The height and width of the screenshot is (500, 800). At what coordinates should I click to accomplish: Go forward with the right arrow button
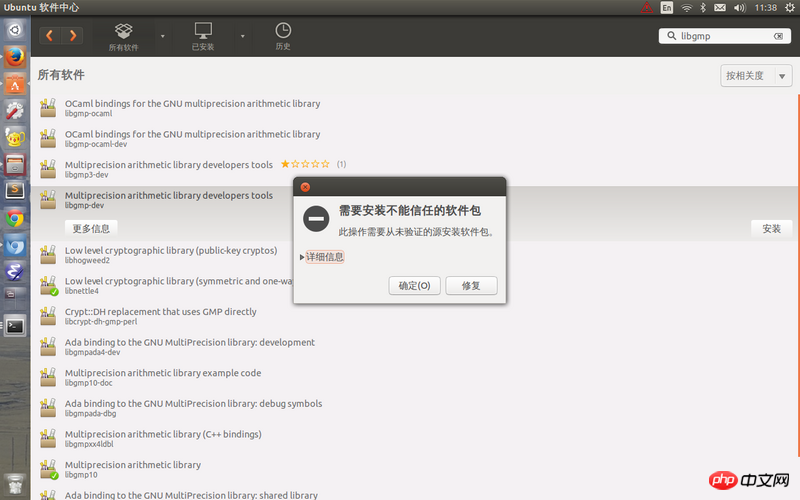[72, 35]
